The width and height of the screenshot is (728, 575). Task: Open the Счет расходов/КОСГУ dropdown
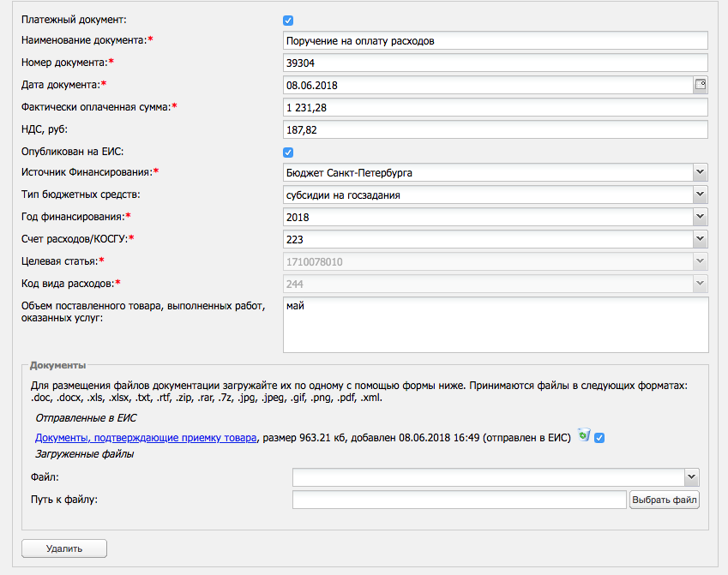point(700,240)
